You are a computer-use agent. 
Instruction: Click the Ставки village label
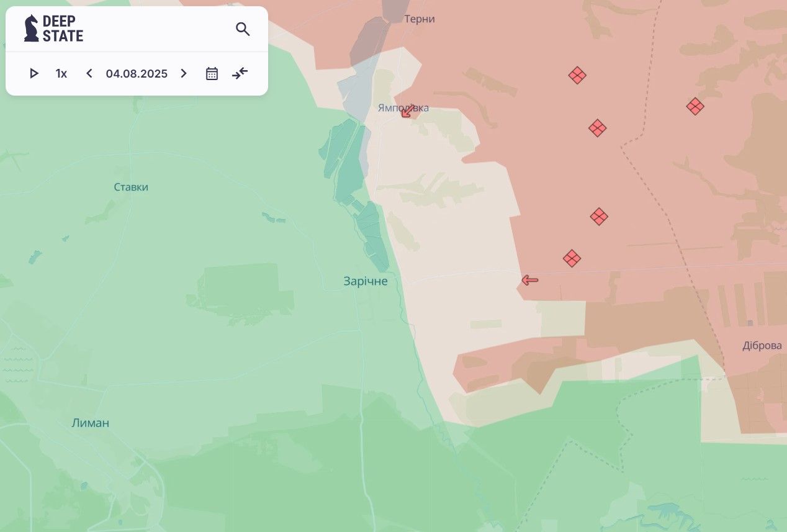[131, 187]
